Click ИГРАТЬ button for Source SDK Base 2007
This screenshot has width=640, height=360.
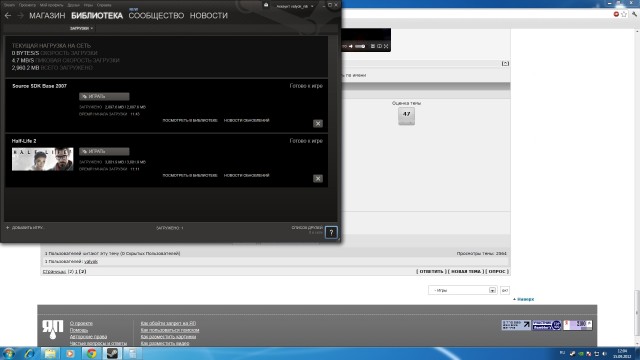point(104,96)
